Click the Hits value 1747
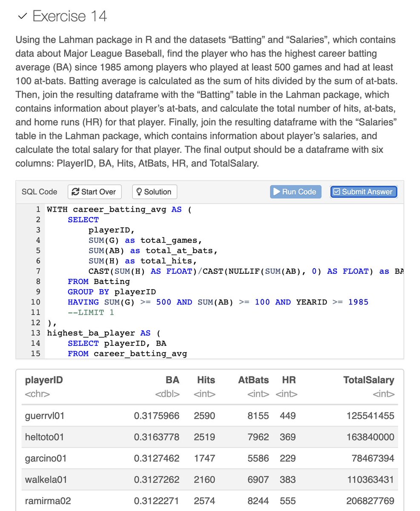420x511 pixels. 204,459
